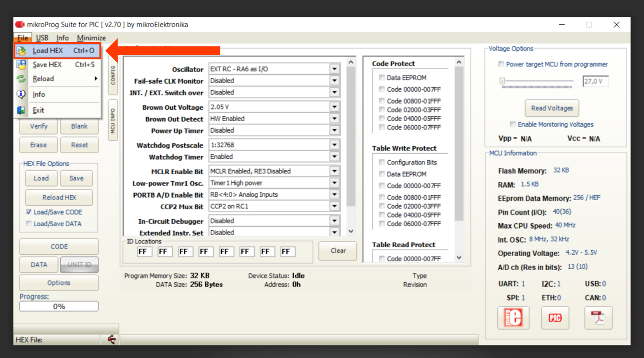Click the Read Voltages button
The height and width of the screenshot is (358, 644).
tap(552, 108)
